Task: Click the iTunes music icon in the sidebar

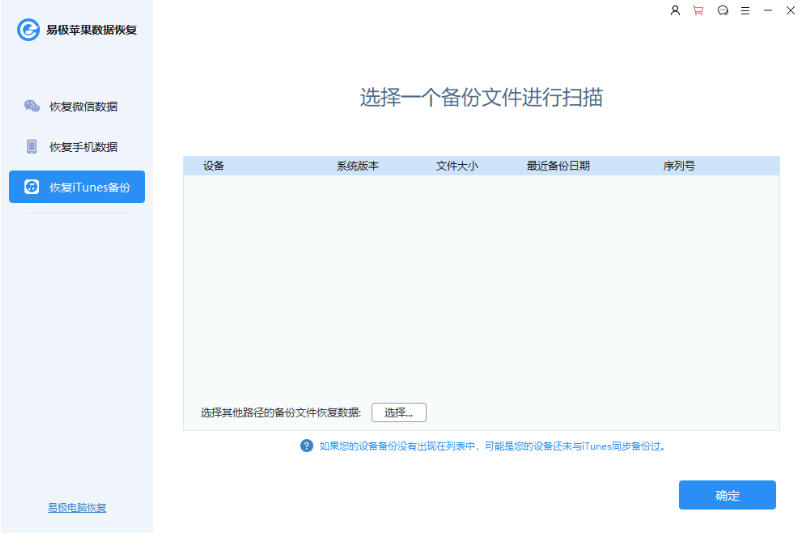Action: pyautogui.click(x=32, y=187)
